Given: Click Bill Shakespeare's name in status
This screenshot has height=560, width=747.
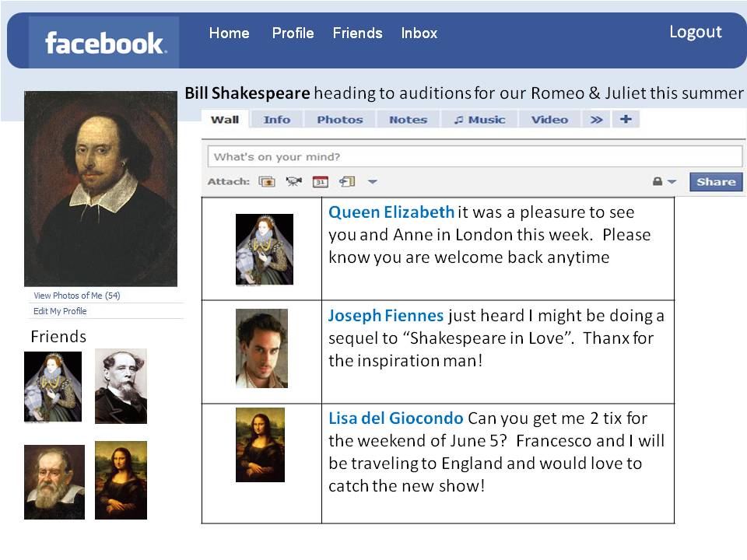Looking at the screenshot, I should [x=247, y=93].
